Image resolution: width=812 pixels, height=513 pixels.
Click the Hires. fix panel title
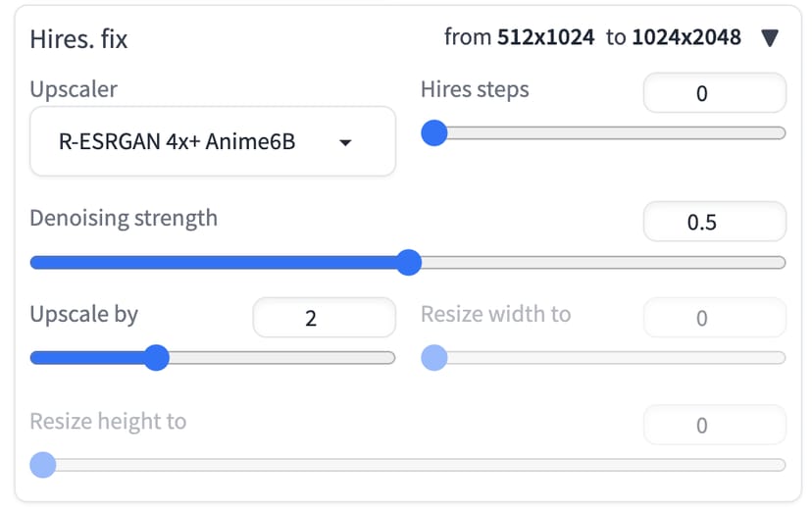78,39
